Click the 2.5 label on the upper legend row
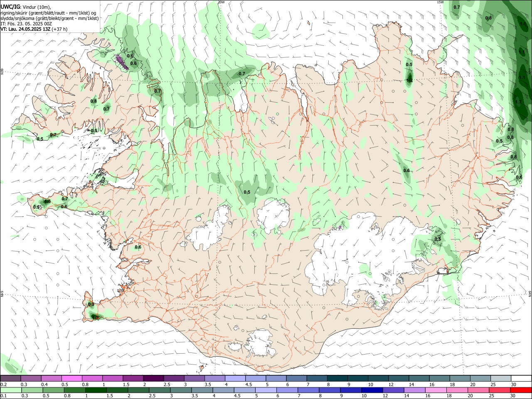The image size is (532, 399). point(167,384)
